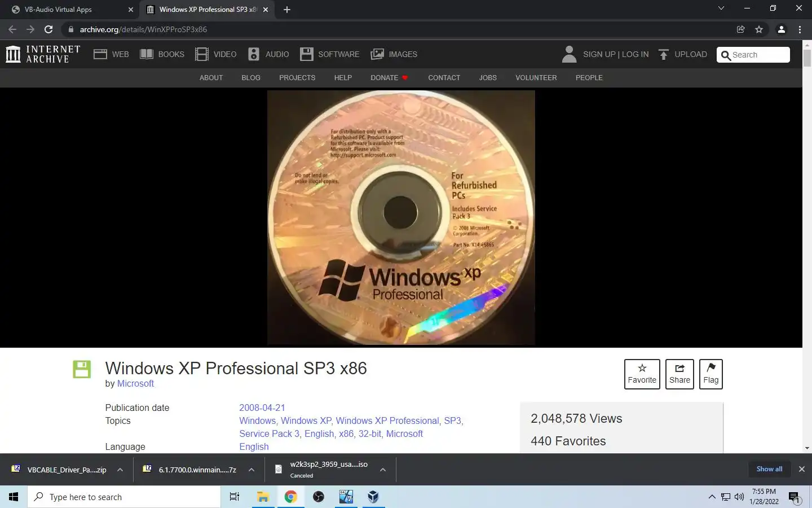Expand options for 6.1.7700.0.winmain 7z download
Image resolution: width=812 pixels, height=508 pixels.
point(251,470)
